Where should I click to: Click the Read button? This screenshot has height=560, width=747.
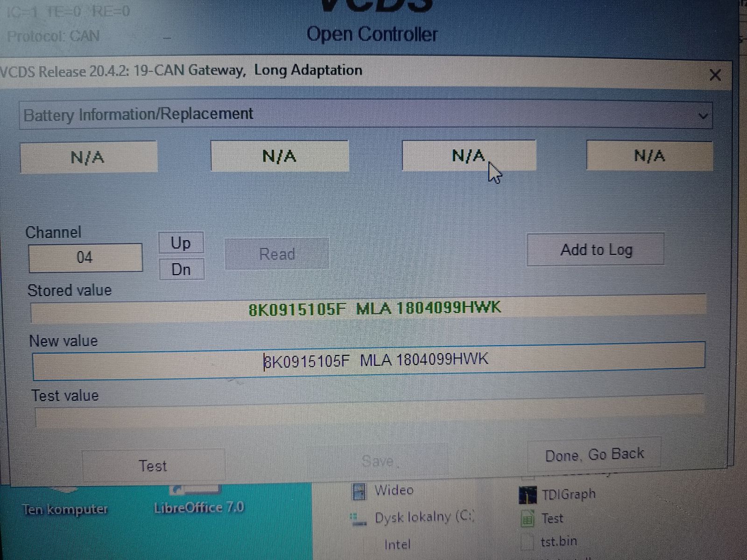click(x=277, y=254)
